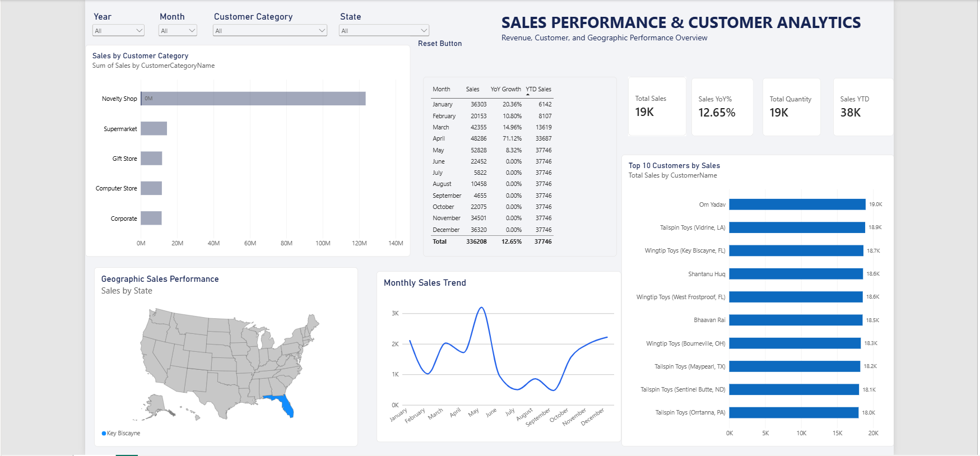Click the Key Biscayne legend marker
Screen dimensions: 980x456
click(104, 433)
